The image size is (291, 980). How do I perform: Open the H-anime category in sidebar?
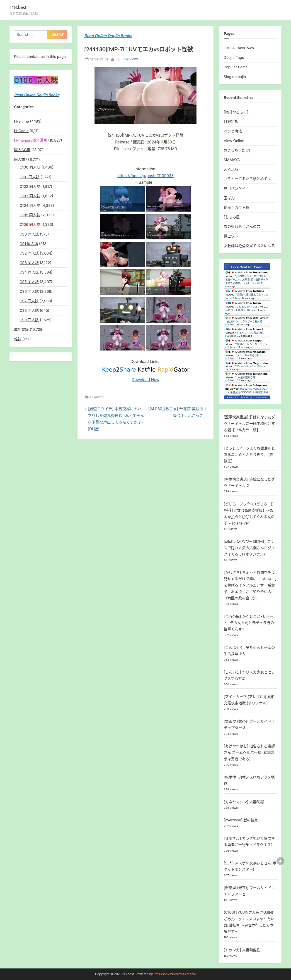pos(21,121)
